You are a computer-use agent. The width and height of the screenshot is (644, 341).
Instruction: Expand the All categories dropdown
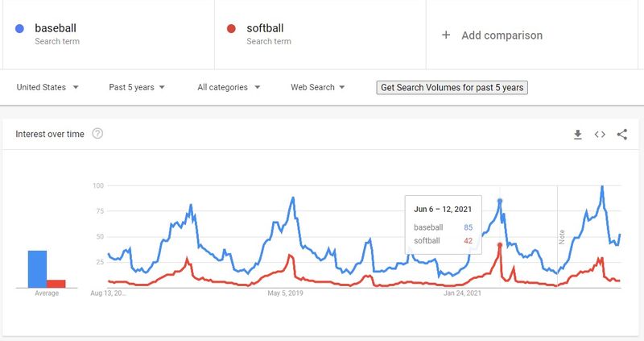coord(229,87)
